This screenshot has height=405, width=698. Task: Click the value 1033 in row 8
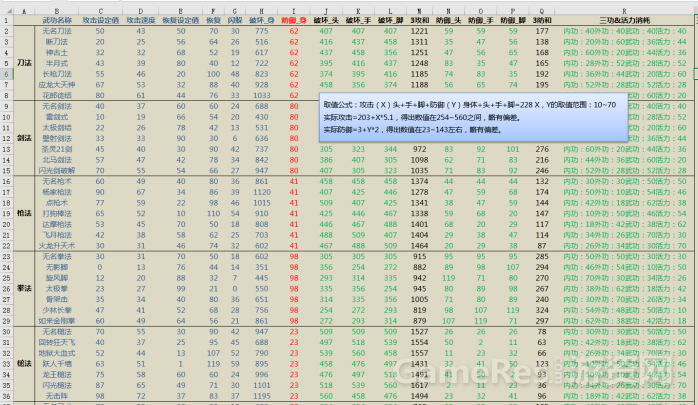click(261, 95)
